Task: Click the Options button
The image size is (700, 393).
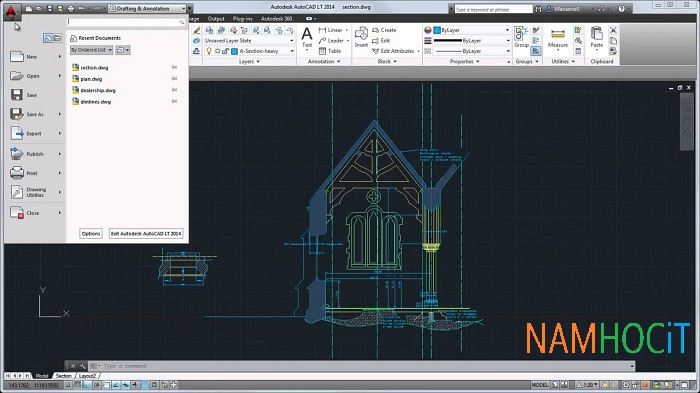Action: [x=91, y=234]
